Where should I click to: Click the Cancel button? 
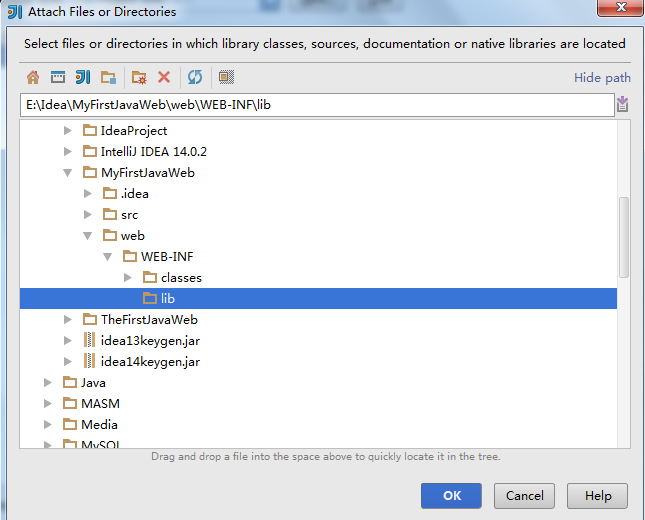tap(524, 495)
